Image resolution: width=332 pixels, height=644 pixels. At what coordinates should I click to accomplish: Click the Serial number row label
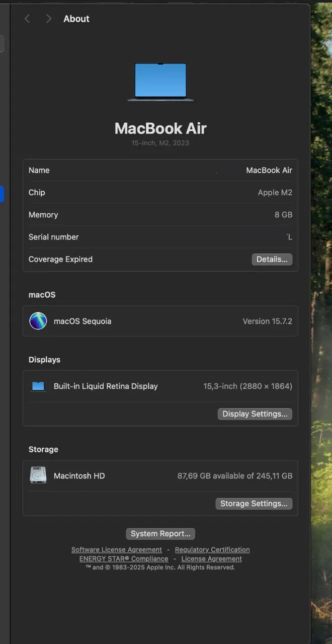coord(54,237)
